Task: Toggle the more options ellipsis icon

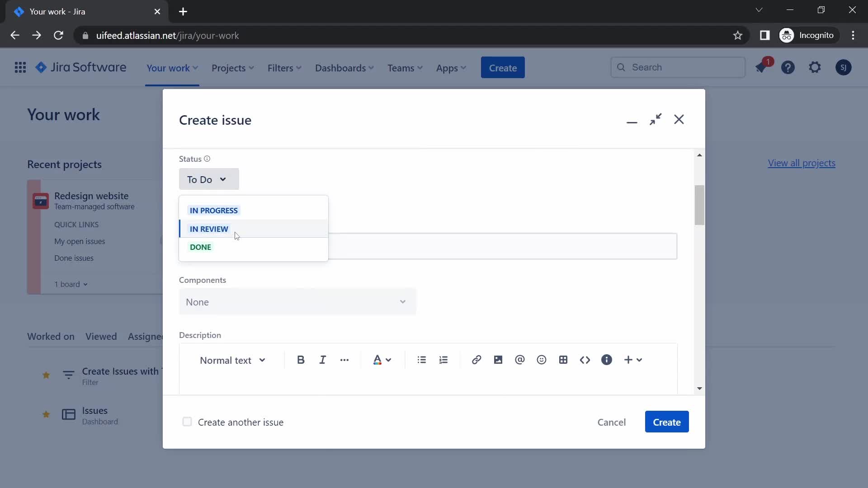Action: coord(344,360)
